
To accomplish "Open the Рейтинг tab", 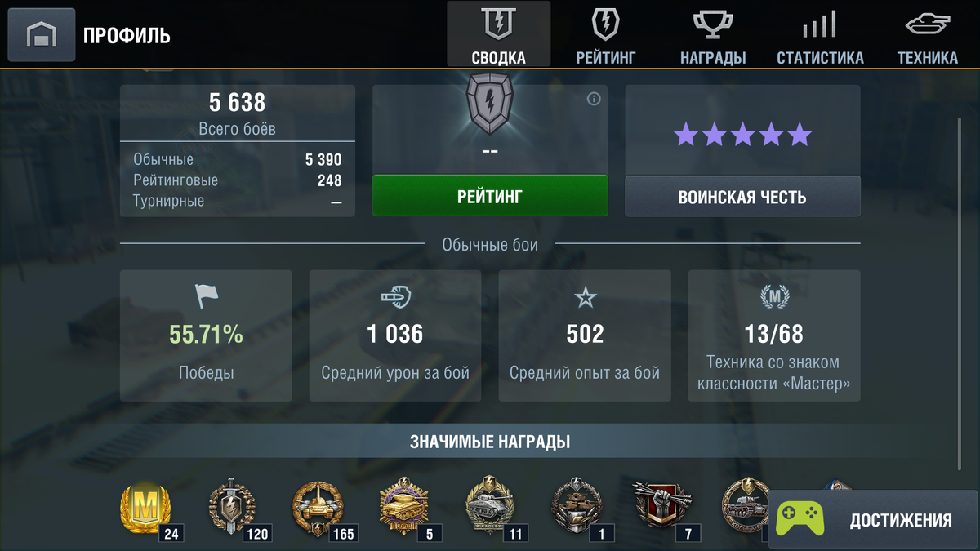I will [605, 34].
